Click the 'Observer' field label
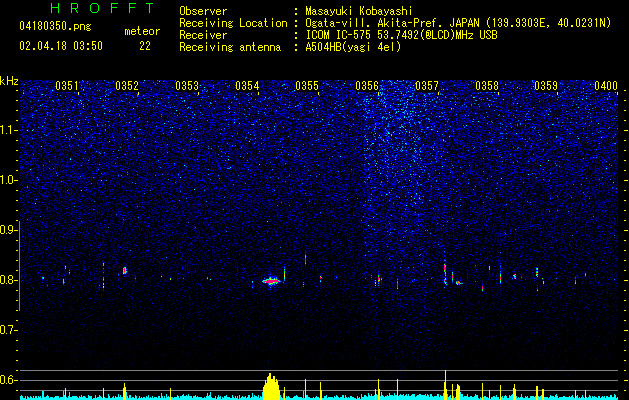Screen dimensions: 629x400 [203, 11]
